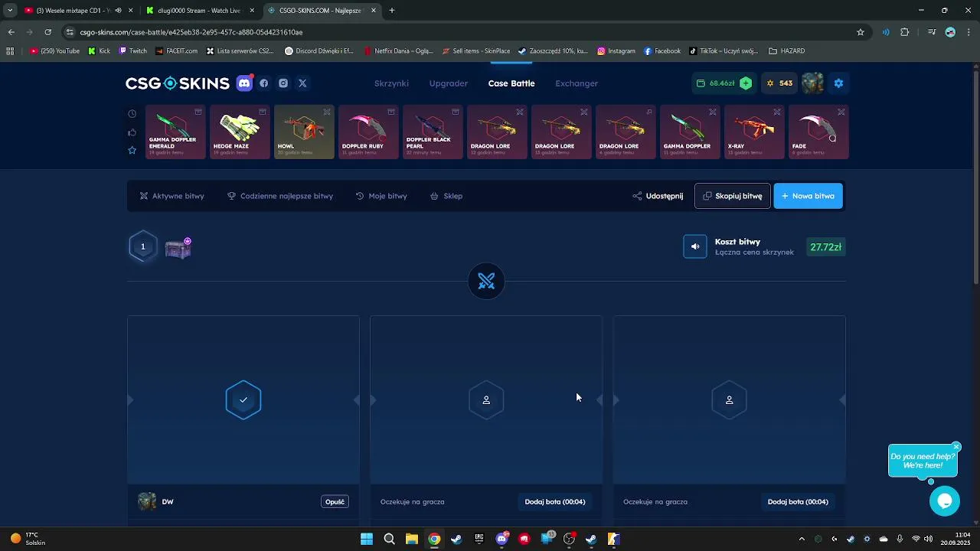The height and width of the screenshot is (551, 980).
Task: Click the purple case icon with plus badge
Action: (x=178, y=248)
